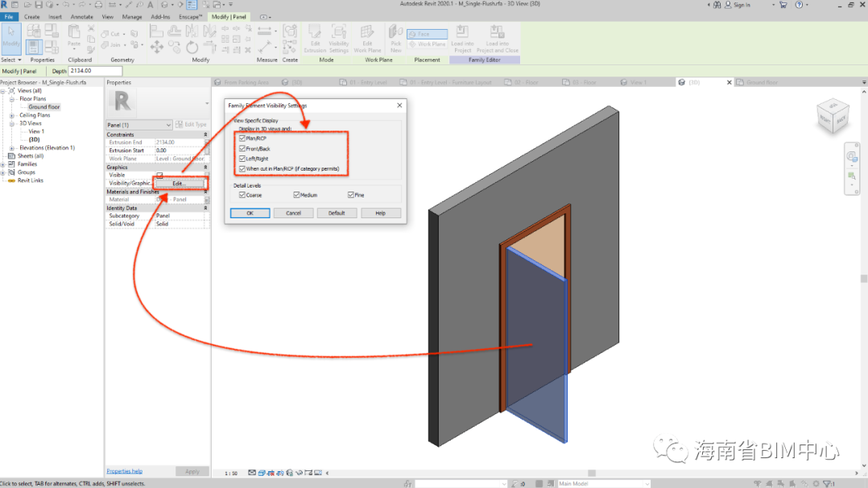Screen dimensions: 868x488
Task: Select the Modify arrow tool
Action: 11,35
